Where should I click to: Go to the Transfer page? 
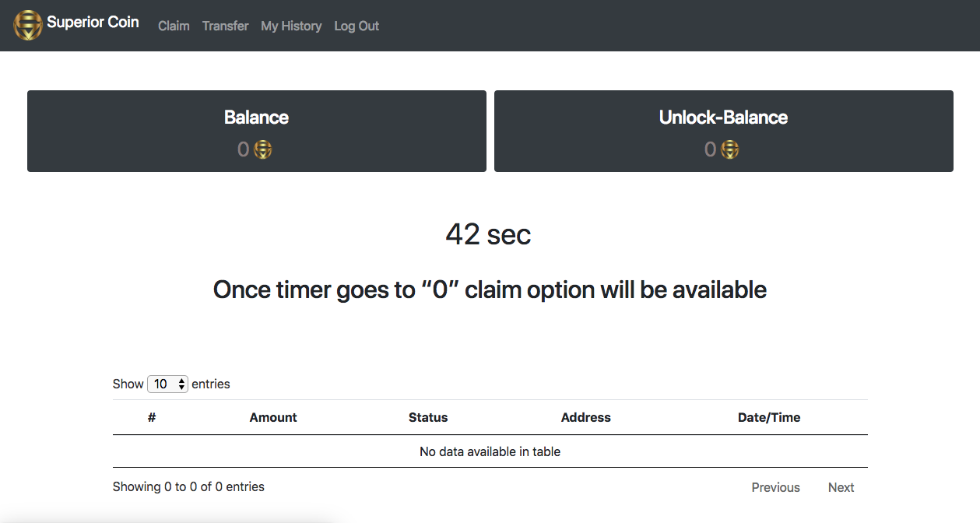coord(225,26)
